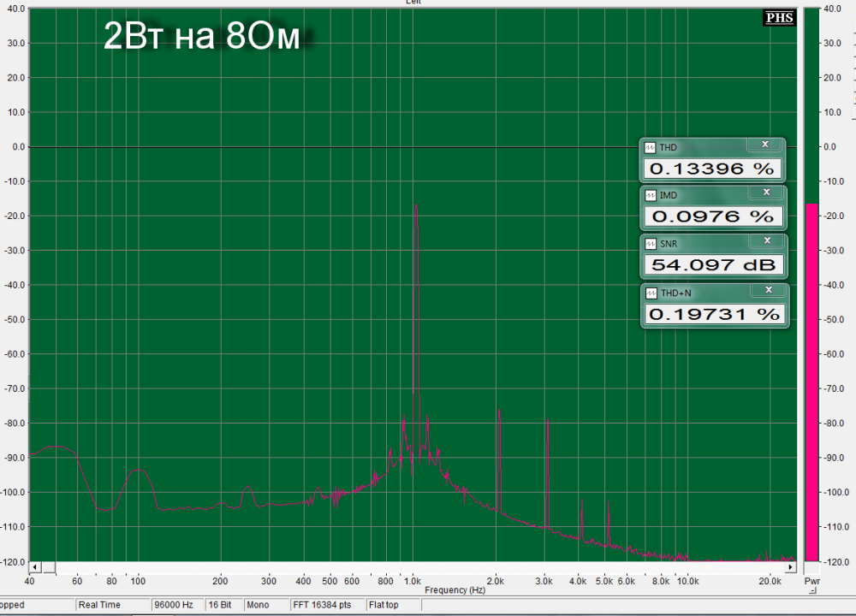Click the THD window waveform icon
Screen dimensions: 856x616
coord(651,148)
